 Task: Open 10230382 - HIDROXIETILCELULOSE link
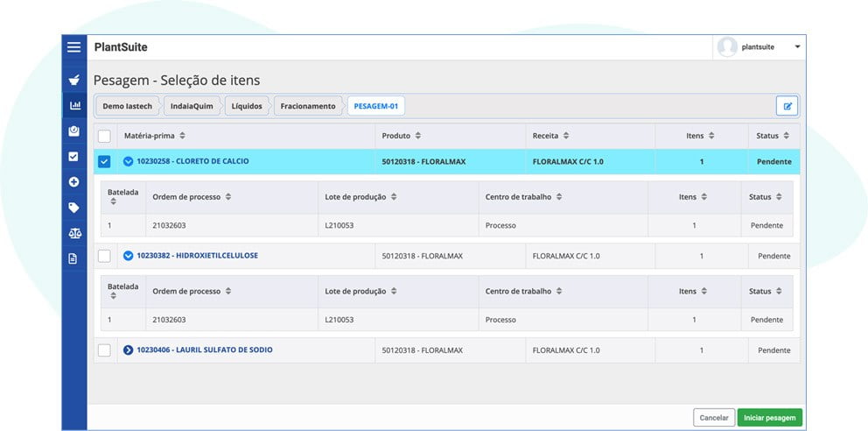197,256
